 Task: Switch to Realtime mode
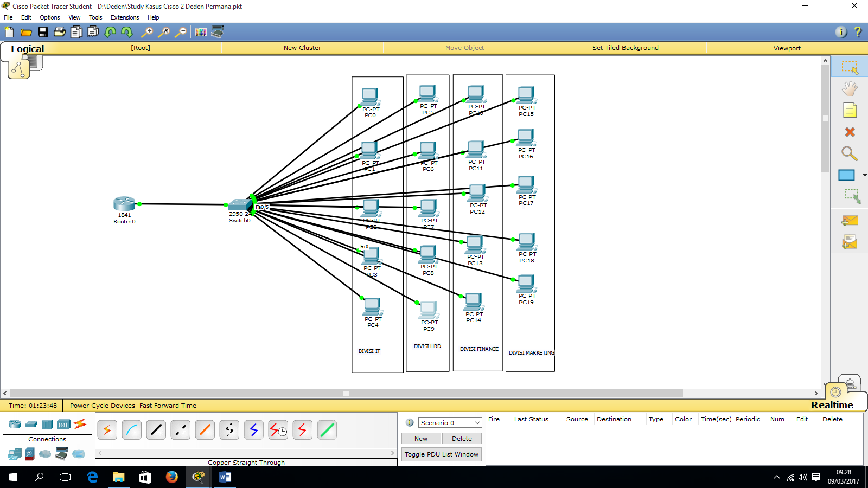pyautogui.click(x=832, y=404)
